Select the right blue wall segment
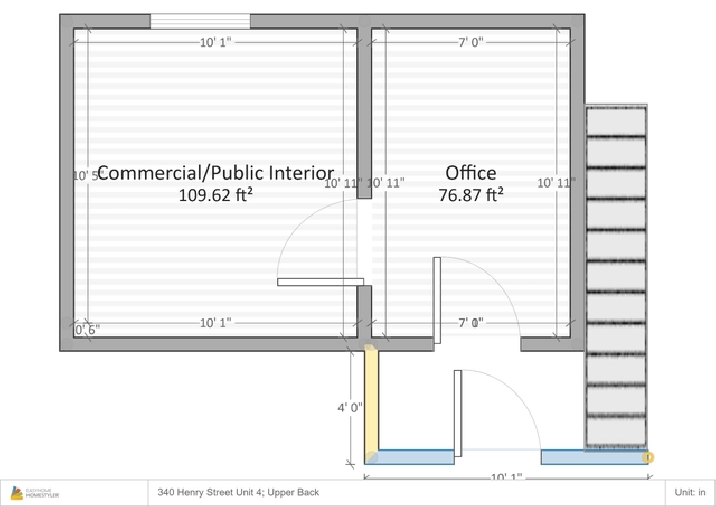Screen dimensions: 716x507 click(x=592, y=457)
